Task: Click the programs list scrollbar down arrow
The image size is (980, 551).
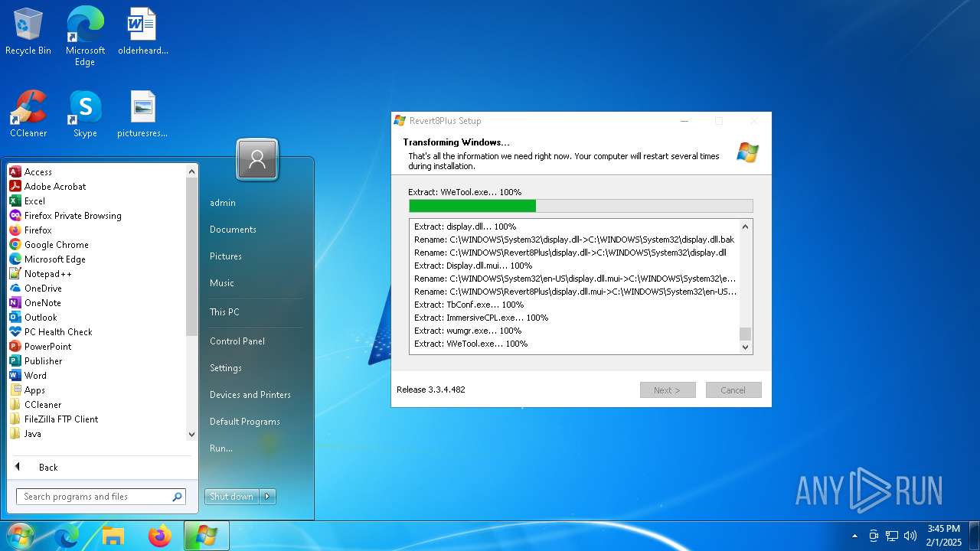Action: coord(192,434)
